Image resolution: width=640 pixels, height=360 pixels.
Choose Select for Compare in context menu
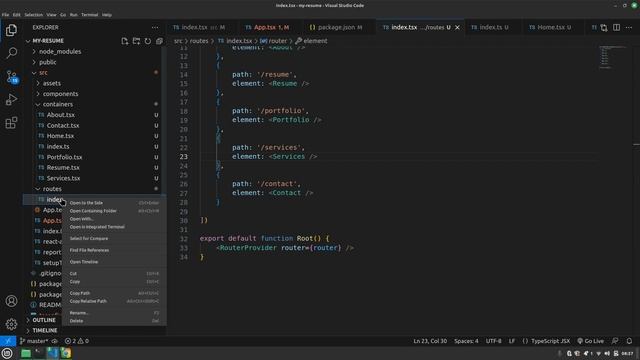point(114,238)
